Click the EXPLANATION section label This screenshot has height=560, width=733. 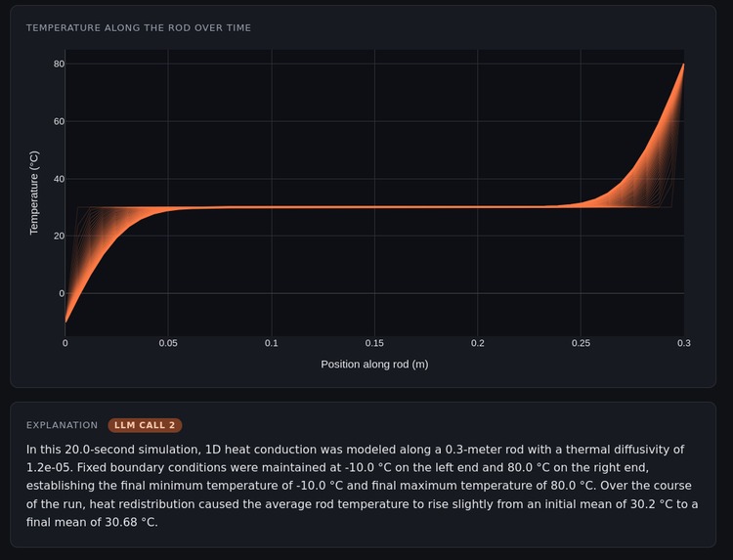[x=63, y=425]
